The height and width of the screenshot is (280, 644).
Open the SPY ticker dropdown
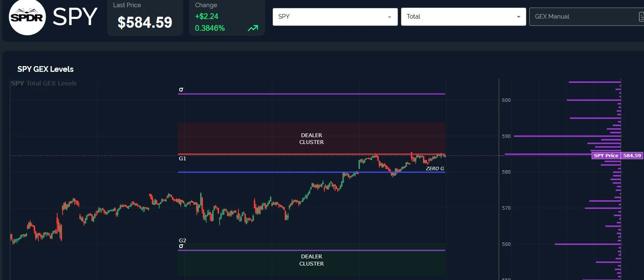tap(335, 17)
